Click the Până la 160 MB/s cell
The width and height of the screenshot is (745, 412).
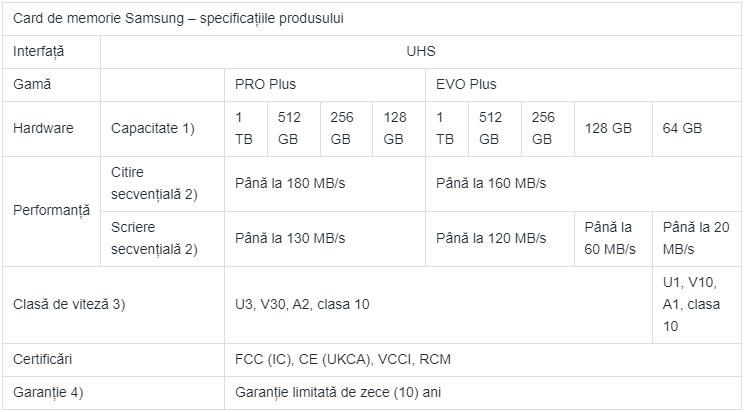pyautogui.click(x=491, y=183)
